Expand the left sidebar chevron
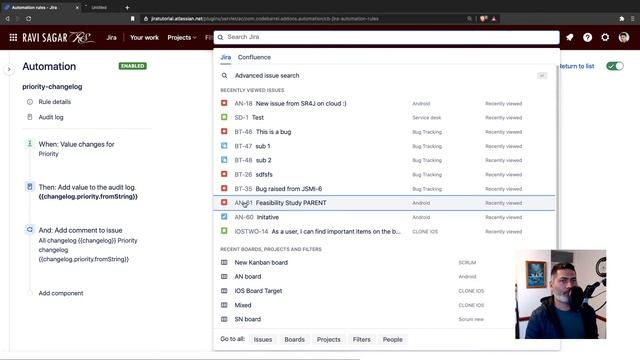The image size is (640, 360). pyautogui.click(x=9, y=69)
